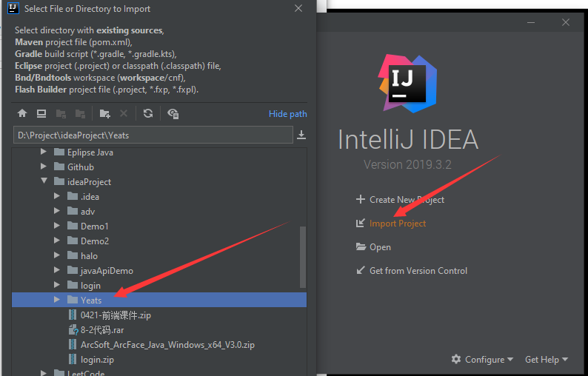Select the Demo2 folder name
The width and height of the screenshot is (588, 376).
coord(95,241)
